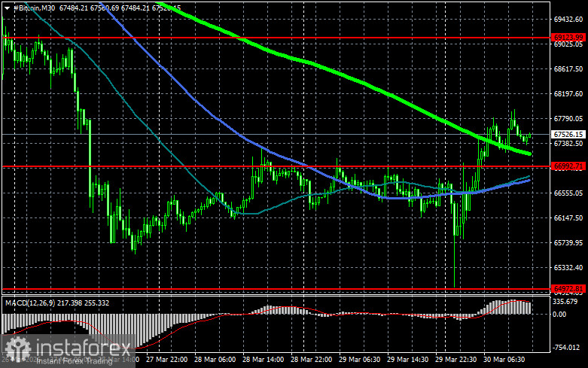The height and width of the screenshot is (368, 588).
Task: Click the red 69123.99 price level tag
Action: tap(569, 38)
